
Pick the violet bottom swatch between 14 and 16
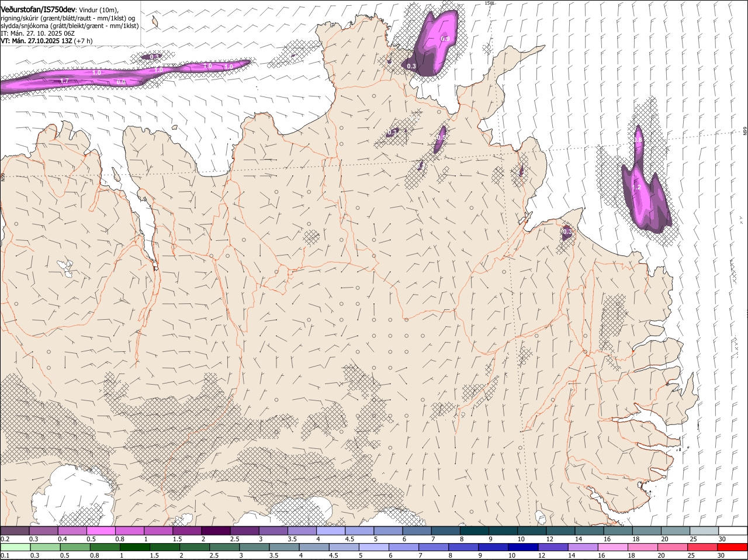point(583,548)
